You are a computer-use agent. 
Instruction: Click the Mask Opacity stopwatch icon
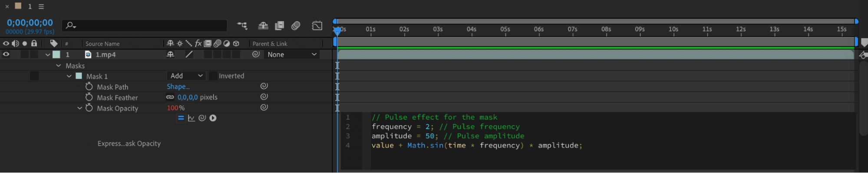tap(89, 108)
